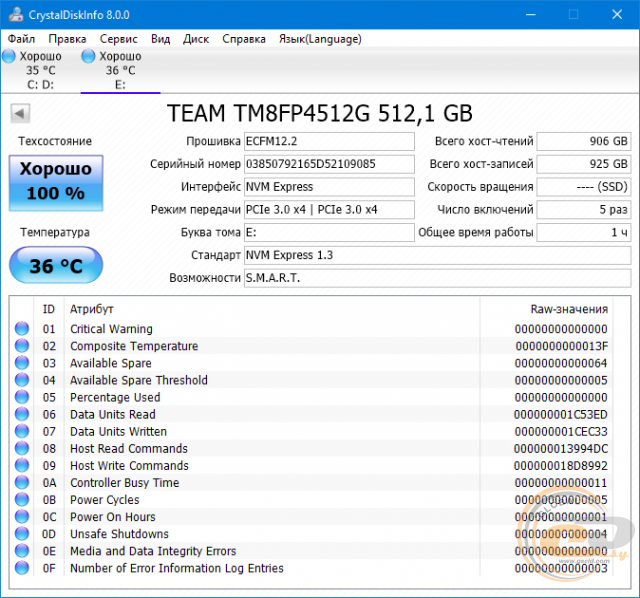Image resolution: width=640 pixels, height=598 pixels.
Task: Close the CrystalDiskInfo window
Action: pyautogui.click(x=617, y=15)
